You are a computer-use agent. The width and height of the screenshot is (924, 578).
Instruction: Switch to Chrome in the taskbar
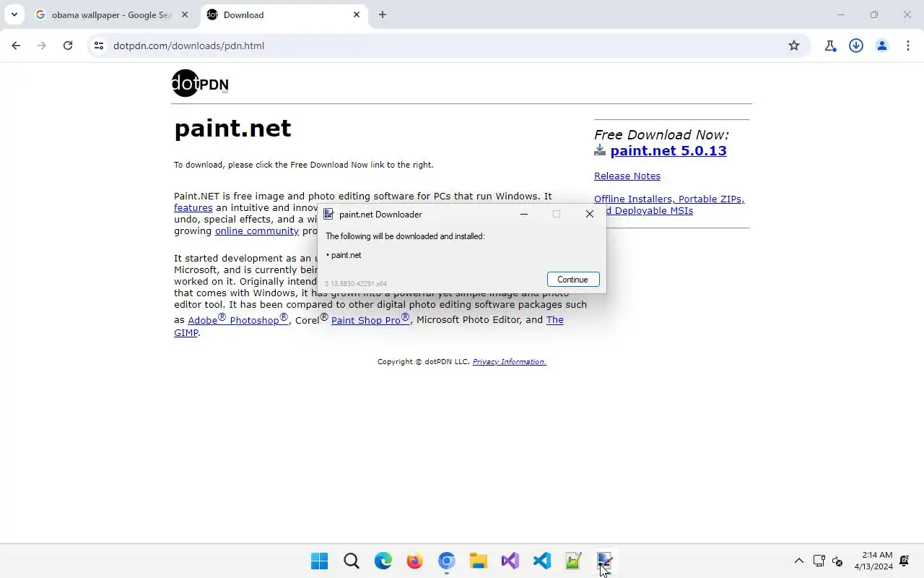[447, 561]
